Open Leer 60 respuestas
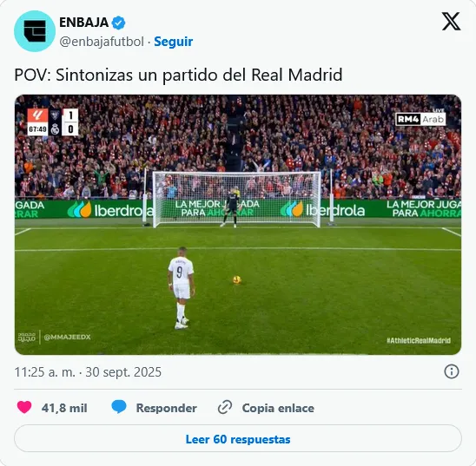 click(x=238, y=439)
